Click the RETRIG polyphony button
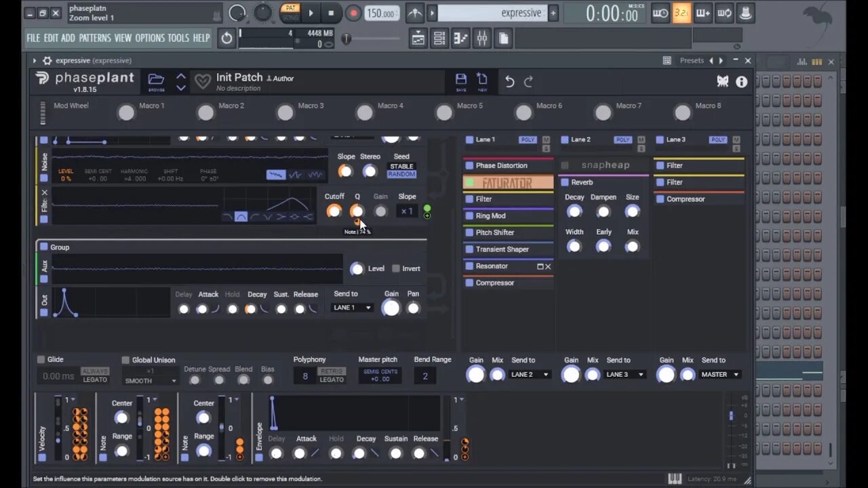This screenshot has width=868, height=488. (332, 371)
